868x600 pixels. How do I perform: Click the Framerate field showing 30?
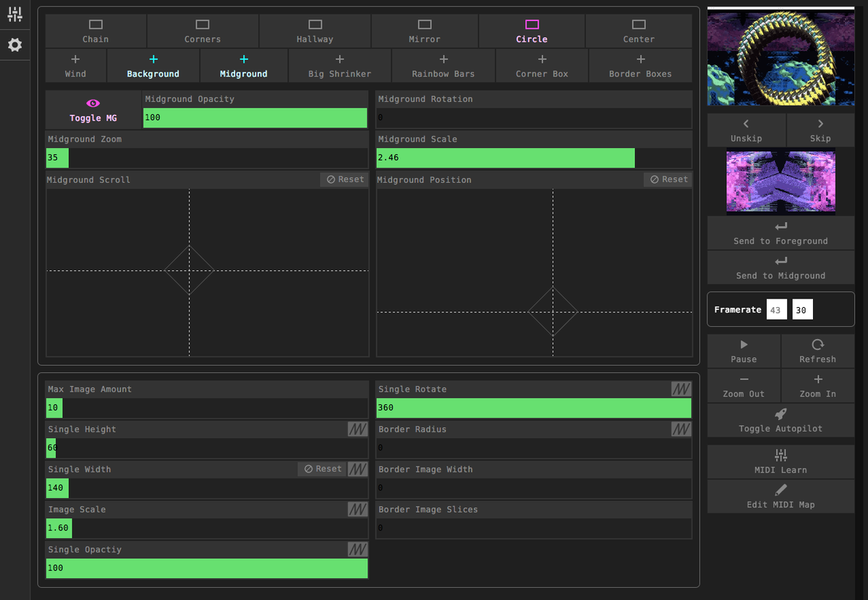[x=802, y=309]
